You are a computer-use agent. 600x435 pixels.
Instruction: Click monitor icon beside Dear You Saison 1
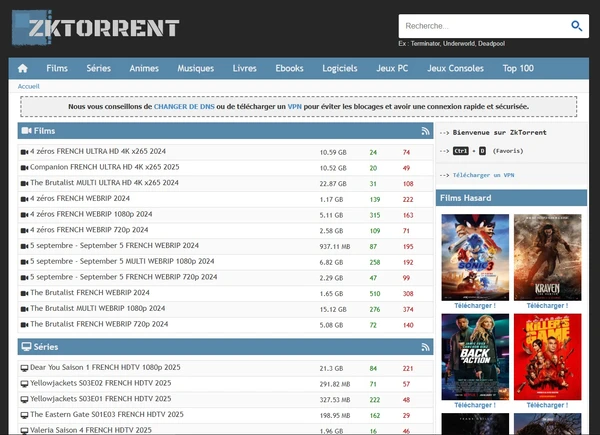(24, 368)
